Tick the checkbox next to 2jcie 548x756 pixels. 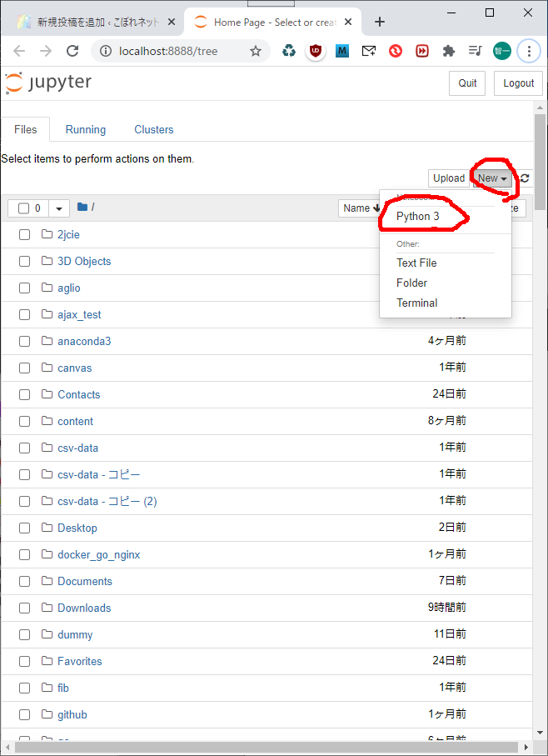click(x=24, y=235)
